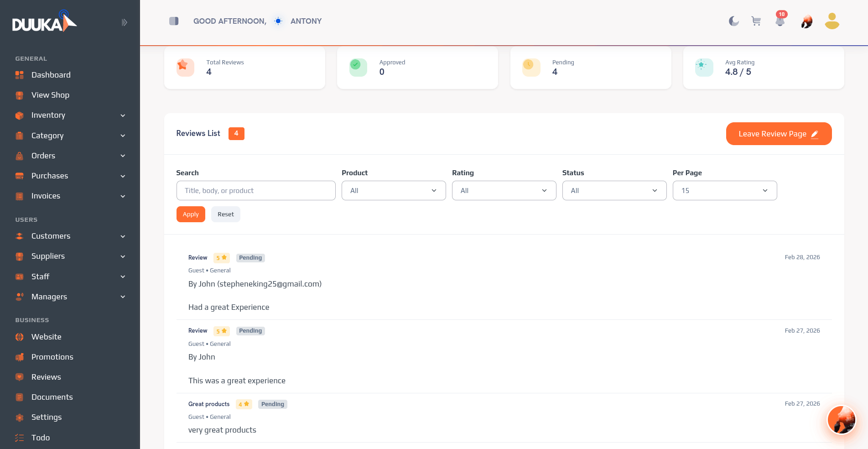Image resolution: width=868 pixels, height=449 pixels.
Task: Click the Purchases cart icon
Action: tap(19, 176)
